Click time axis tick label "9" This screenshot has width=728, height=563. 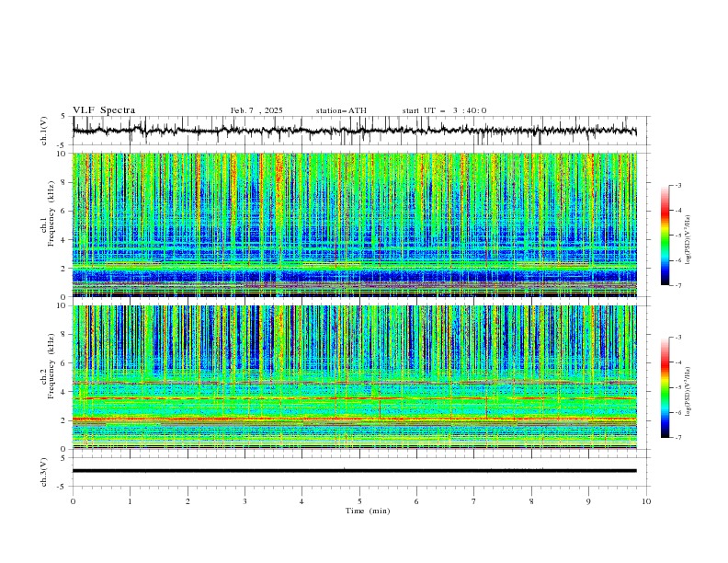588,501
